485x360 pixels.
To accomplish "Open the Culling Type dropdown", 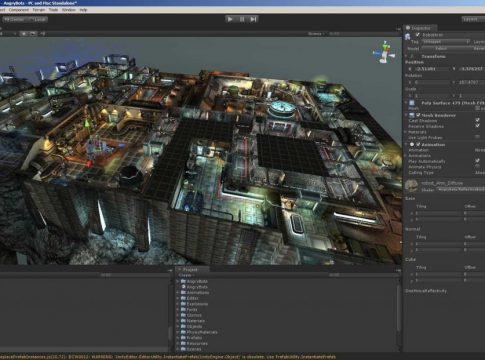I will coord(479,173).
